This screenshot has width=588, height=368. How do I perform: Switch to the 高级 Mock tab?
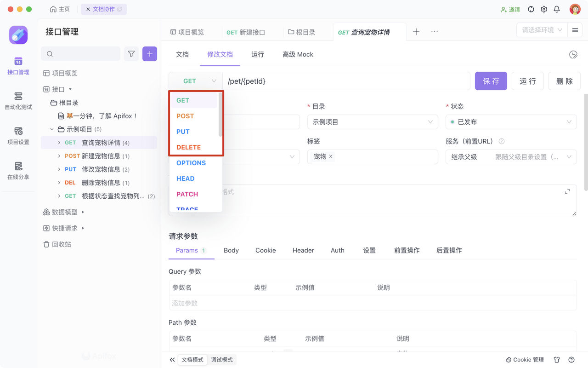(298, 54)
